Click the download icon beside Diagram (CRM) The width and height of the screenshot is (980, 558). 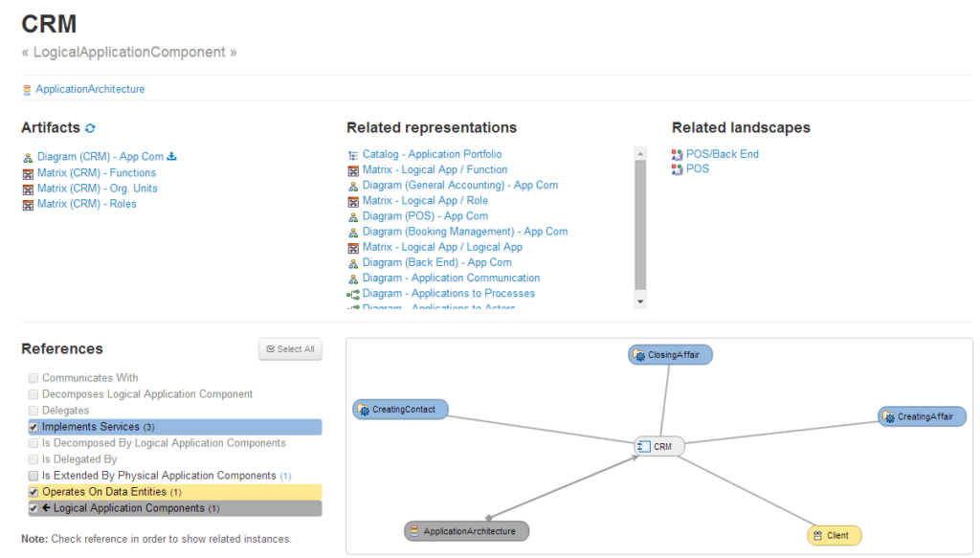pos(172,157)
